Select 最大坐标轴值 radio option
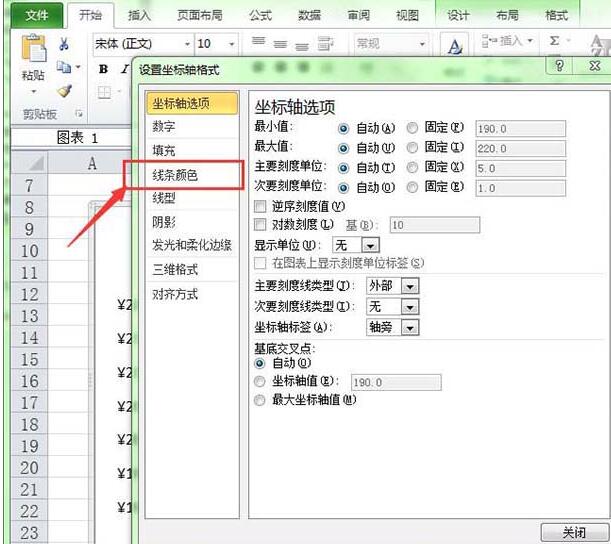611x544 pixels. [260, 400]
